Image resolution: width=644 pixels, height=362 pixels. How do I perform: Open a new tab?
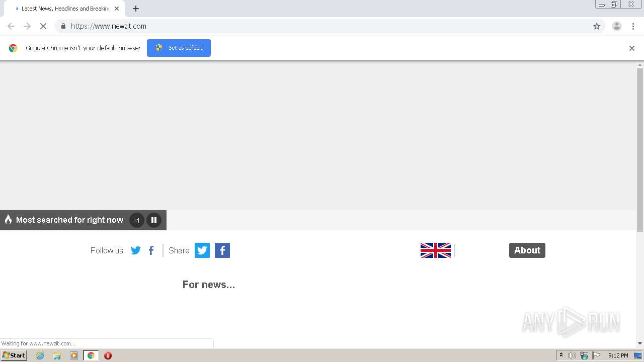[136, 9]
